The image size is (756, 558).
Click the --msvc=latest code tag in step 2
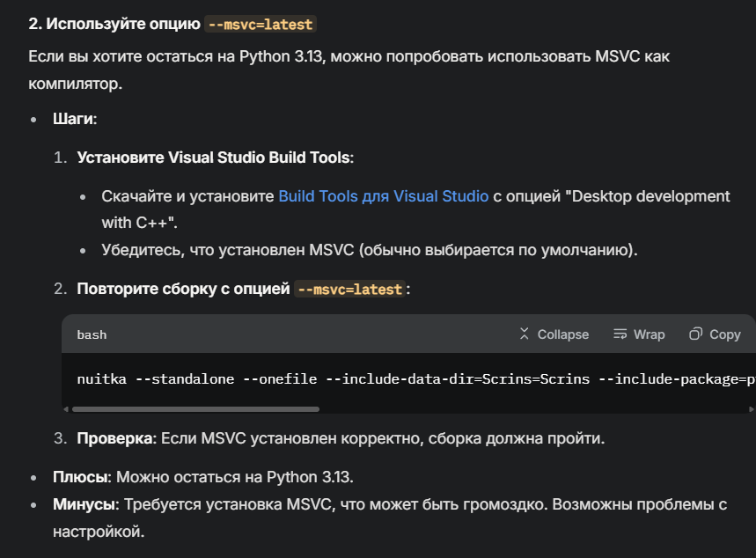(x=350, y=289)
